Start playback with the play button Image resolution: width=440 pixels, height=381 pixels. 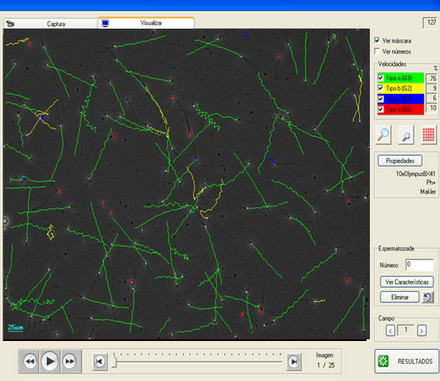(50, 361)
